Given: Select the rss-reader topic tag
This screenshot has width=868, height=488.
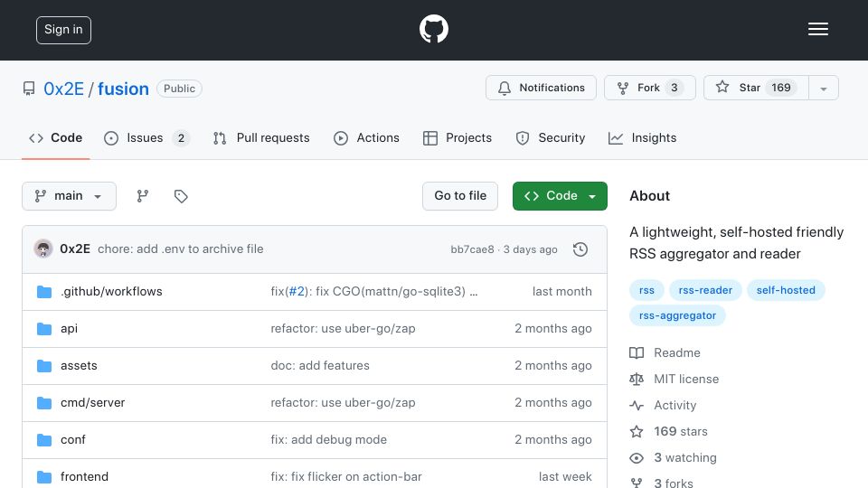Looking at the screenshot, I should pyautogui.click(x=705, y=290).
